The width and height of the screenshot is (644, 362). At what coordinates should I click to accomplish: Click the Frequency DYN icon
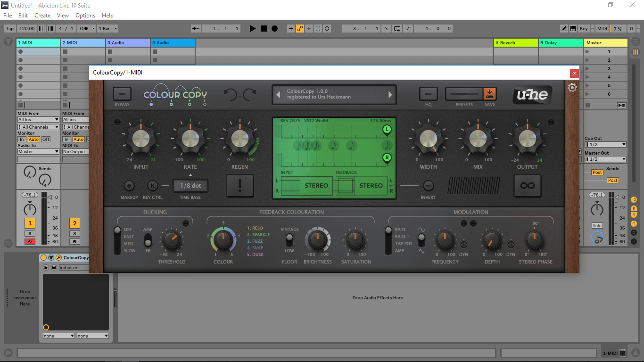[x=463, y=244]
